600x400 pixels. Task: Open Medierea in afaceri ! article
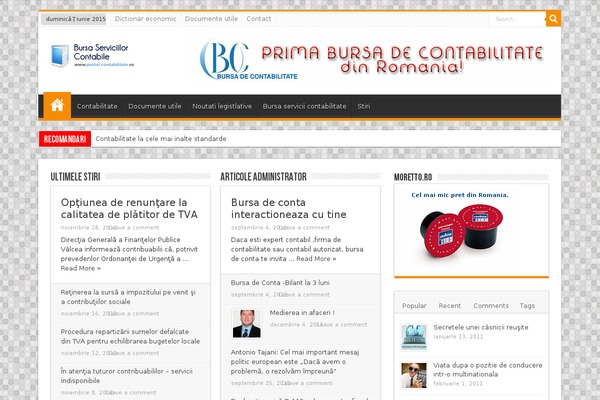(302, 313)
